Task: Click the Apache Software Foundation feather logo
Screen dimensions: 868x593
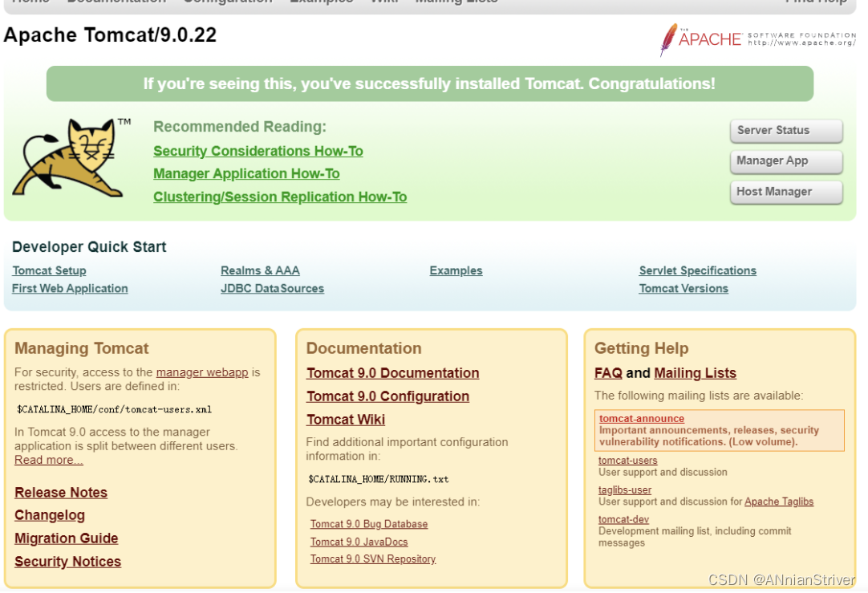Action: click(758, 39)
